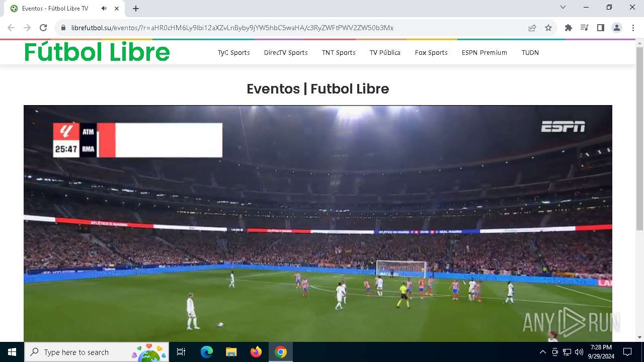
Task: Open volume control tray icon
Action: 579,352
